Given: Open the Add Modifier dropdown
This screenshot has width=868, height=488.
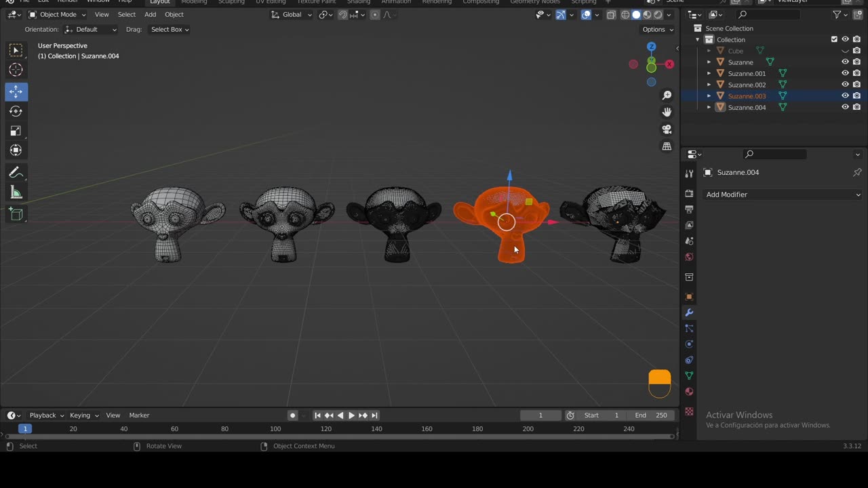Looking at the screenshot, I should click(x=783, y=195).
